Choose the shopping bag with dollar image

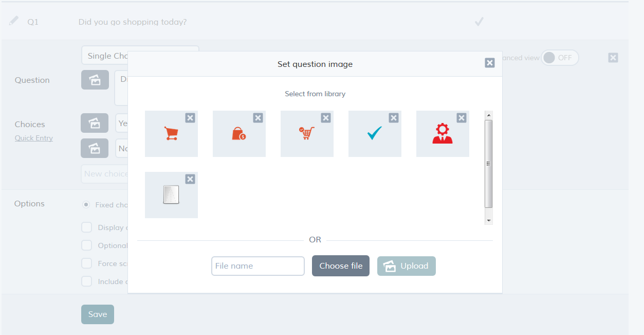pos(239,134)
